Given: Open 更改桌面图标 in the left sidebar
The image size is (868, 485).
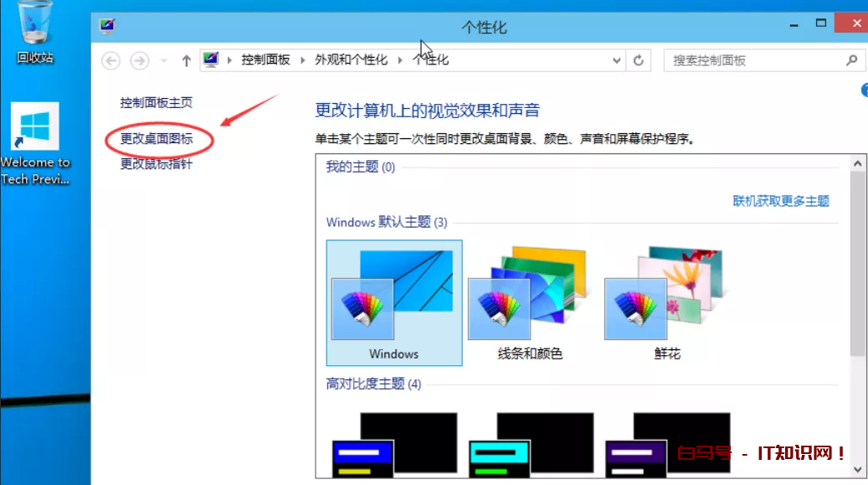Looking at the screenshot, I should [156, 139].
